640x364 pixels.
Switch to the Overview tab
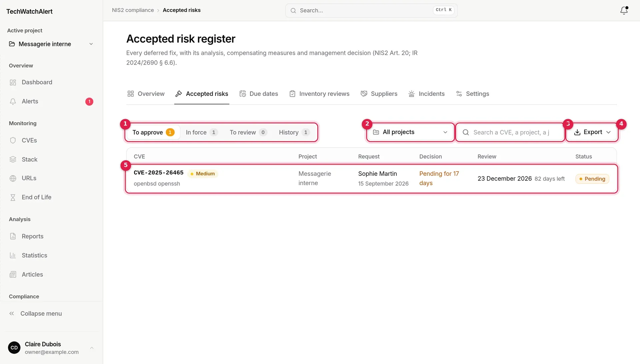tap(146, 94)
